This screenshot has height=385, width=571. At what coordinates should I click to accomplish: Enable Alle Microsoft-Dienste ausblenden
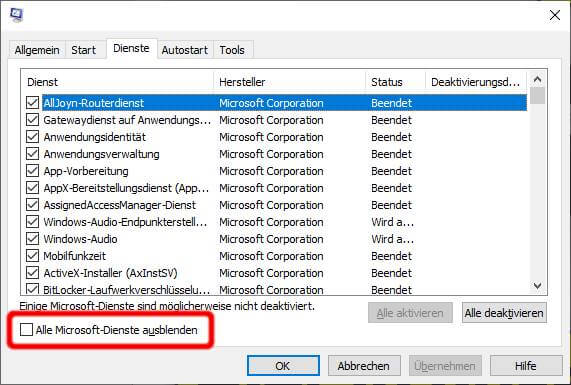pos(26,330)
